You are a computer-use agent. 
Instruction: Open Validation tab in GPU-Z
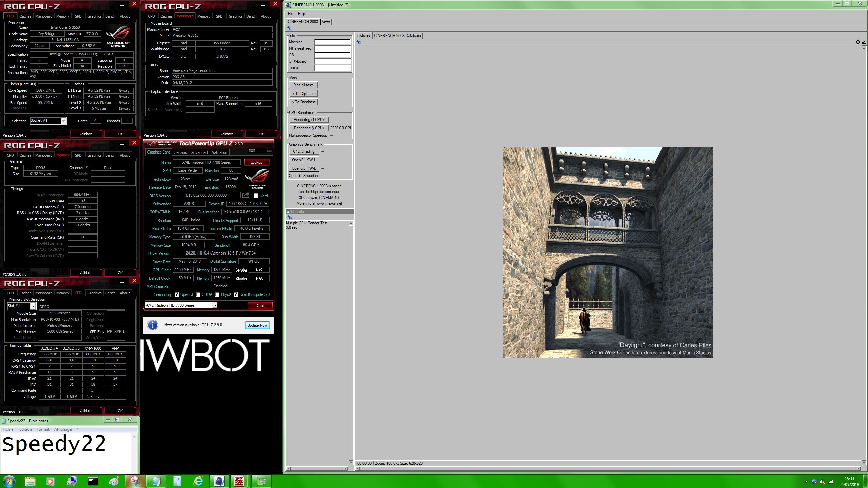tap(219, 152)
